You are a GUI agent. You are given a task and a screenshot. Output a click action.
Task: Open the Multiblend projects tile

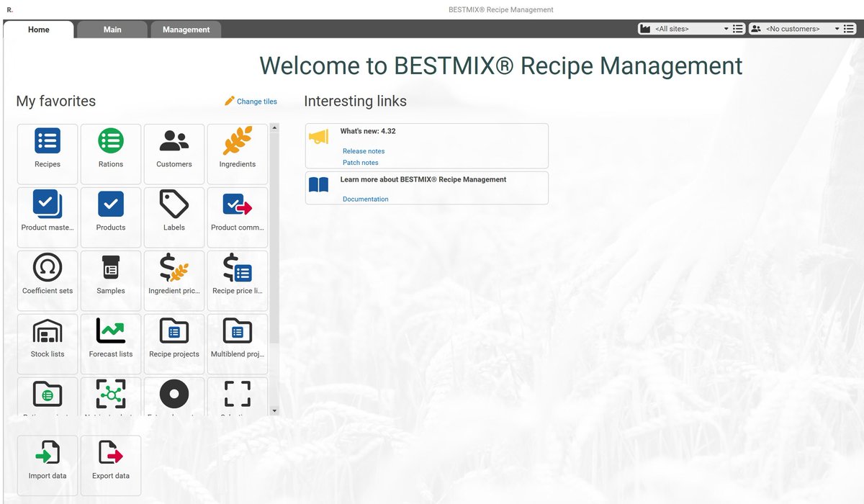click(238, 343)
